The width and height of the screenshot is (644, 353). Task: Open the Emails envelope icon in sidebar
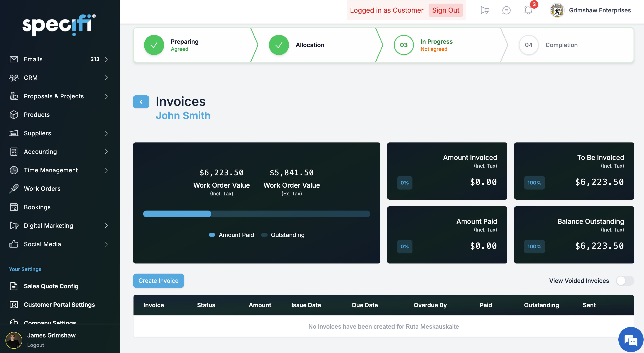(x=14, y=59)
